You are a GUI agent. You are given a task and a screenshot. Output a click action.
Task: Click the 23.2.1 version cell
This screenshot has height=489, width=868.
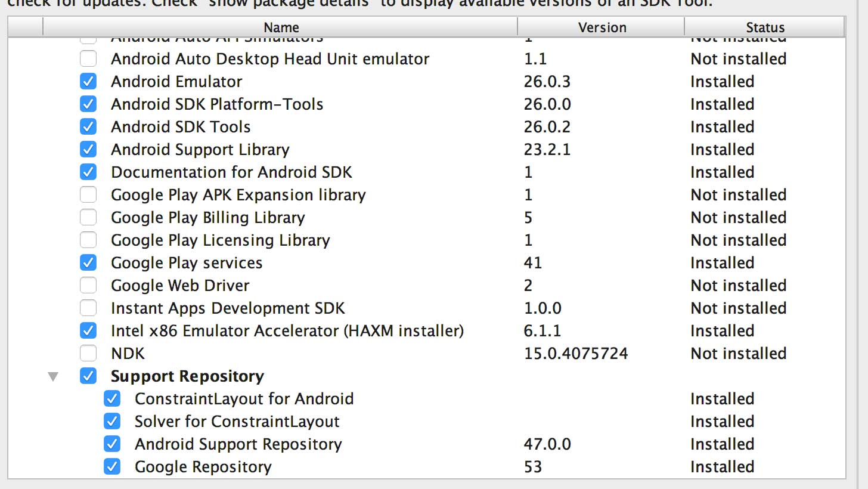tap(547, 150)
